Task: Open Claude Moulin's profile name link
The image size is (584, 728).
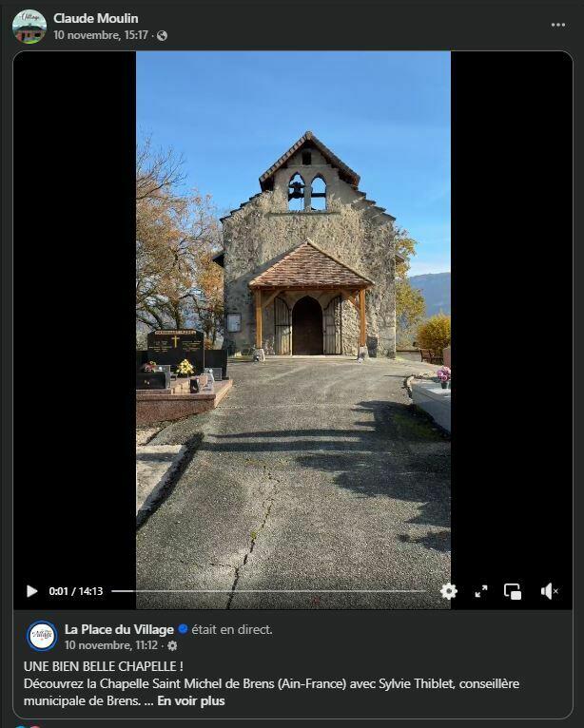Action: click(96, 18)
